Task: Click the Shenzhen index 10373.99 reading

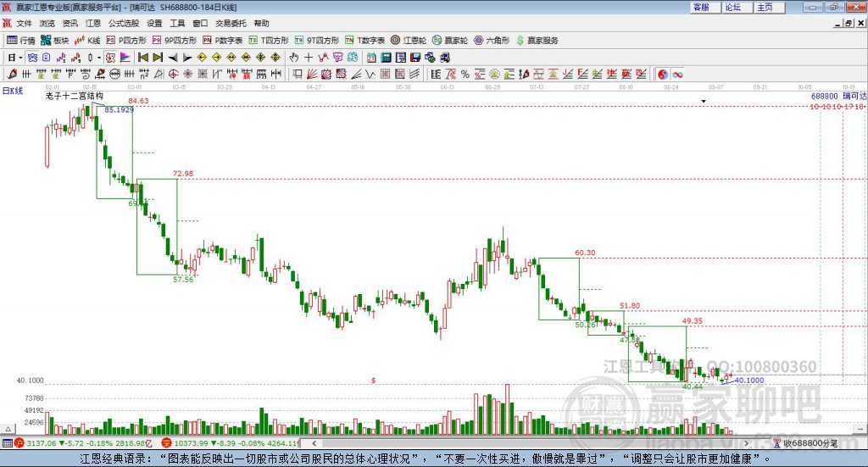Action: 191,443
